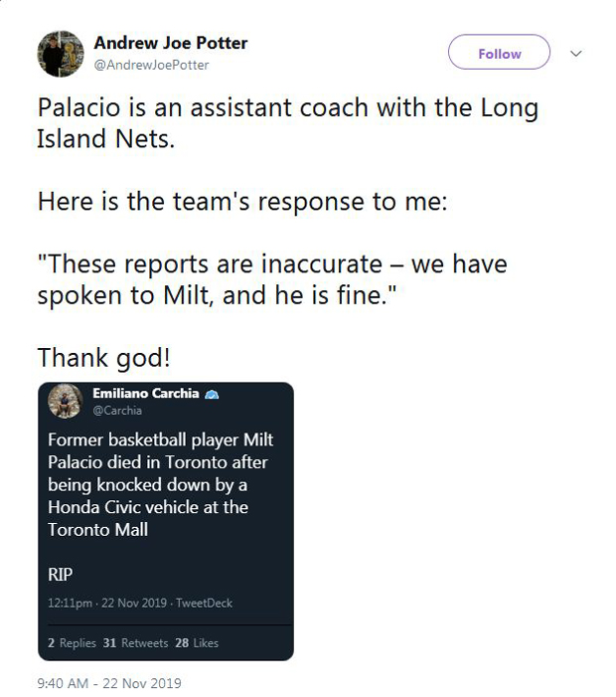Click the TweetDeck source label
Viewport: 616px width, 697px height.
click(x=205, y=604)
